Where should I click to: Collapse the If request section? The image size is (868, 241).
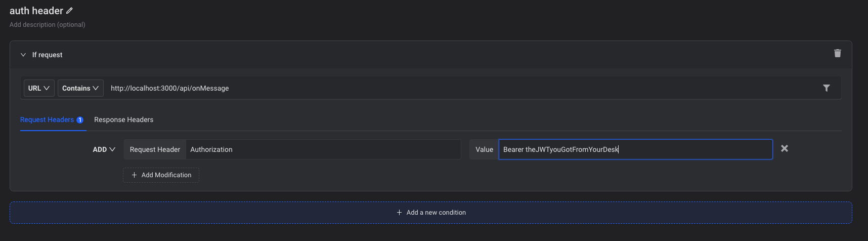pos(23,55)
